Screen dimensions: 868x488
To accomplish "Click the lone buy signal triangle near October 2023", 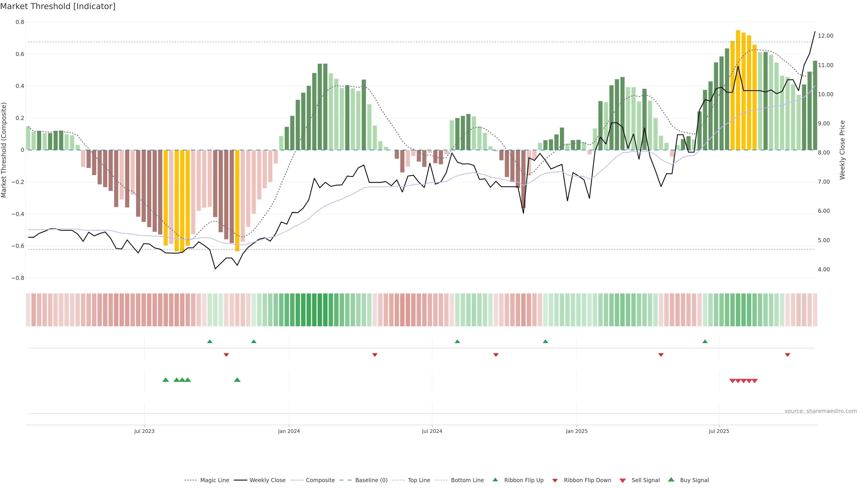I will click(x=237, y=380).
